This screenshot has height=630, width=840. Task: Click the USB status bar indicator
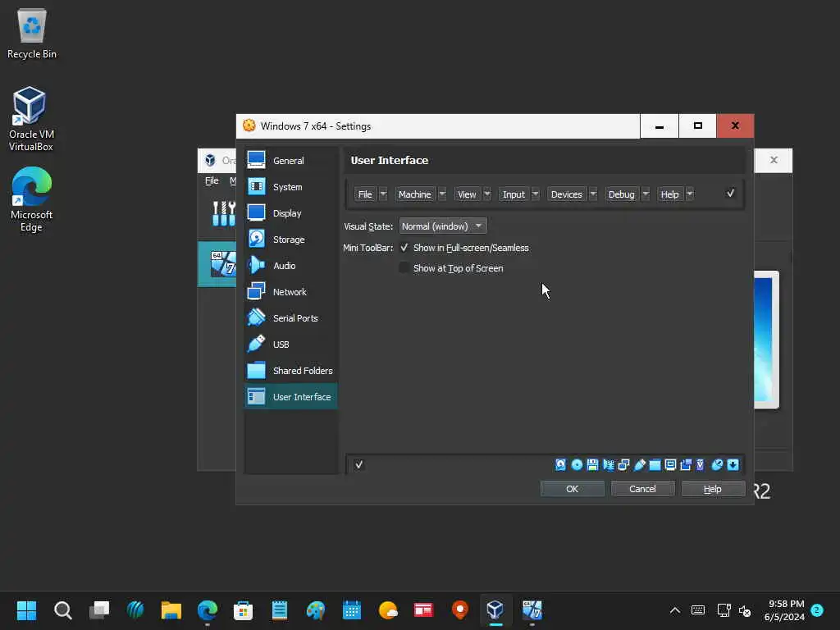coord(639,464)
